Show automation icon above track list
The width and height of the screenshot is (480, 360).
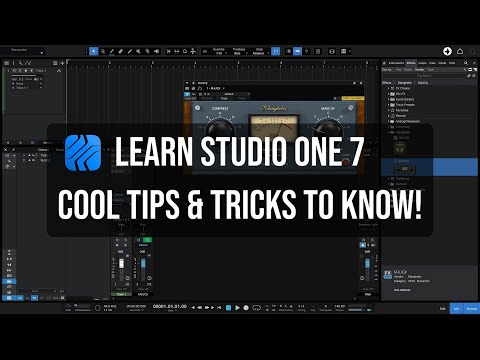(x=28, y=63)
